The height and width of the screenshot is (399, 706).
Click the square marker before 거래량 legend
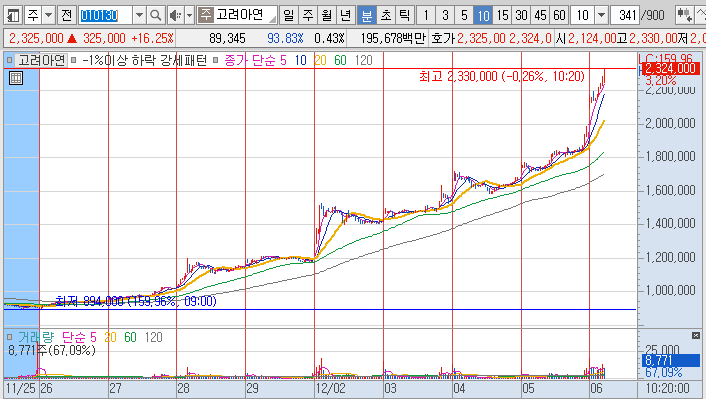coord(9,337)
